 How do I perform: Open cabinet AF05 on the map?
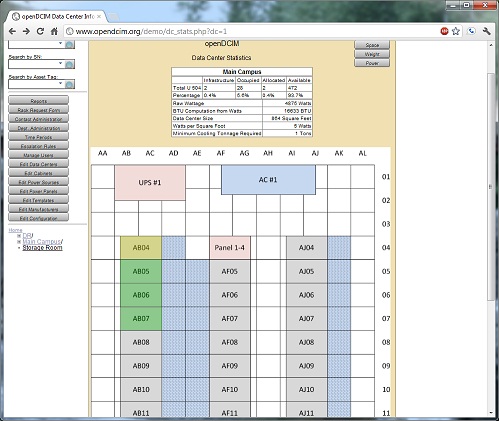pyautogui.click(x=230, y=271)
